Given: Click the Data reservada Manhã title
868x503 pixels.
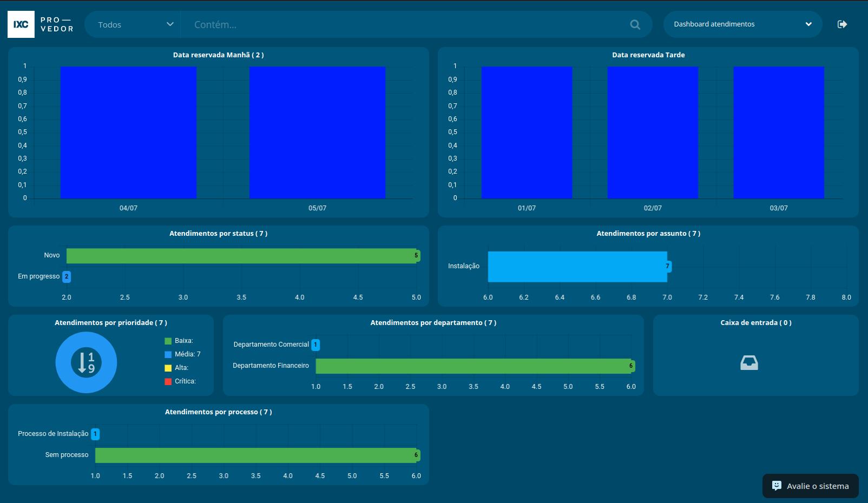Looking at the screenshot, I should pyautogui.click(x=219, y=55).
